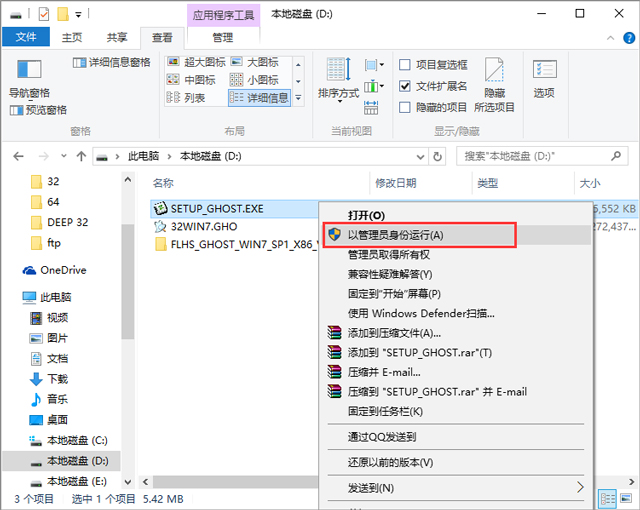Click the properties icon in quick access toolbar
Viewport: 640px width, 510px height.
(44, 14)
